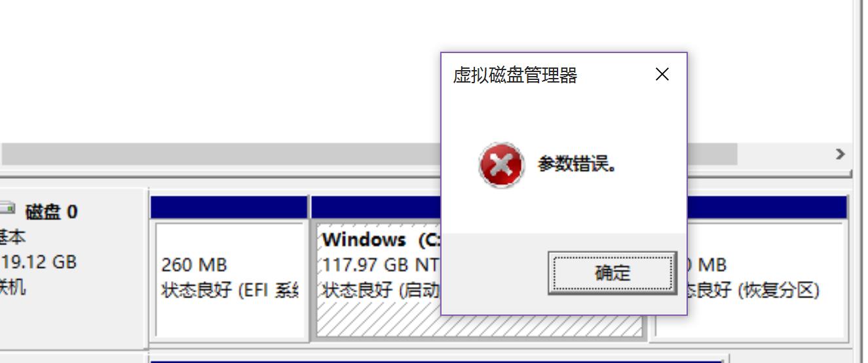Select the 磁盘 0 label

point(51,212)
